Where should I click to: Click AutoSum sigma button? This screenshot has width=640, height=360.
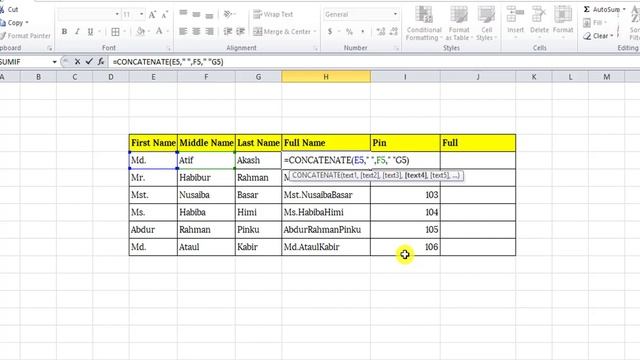coord(602,9)
